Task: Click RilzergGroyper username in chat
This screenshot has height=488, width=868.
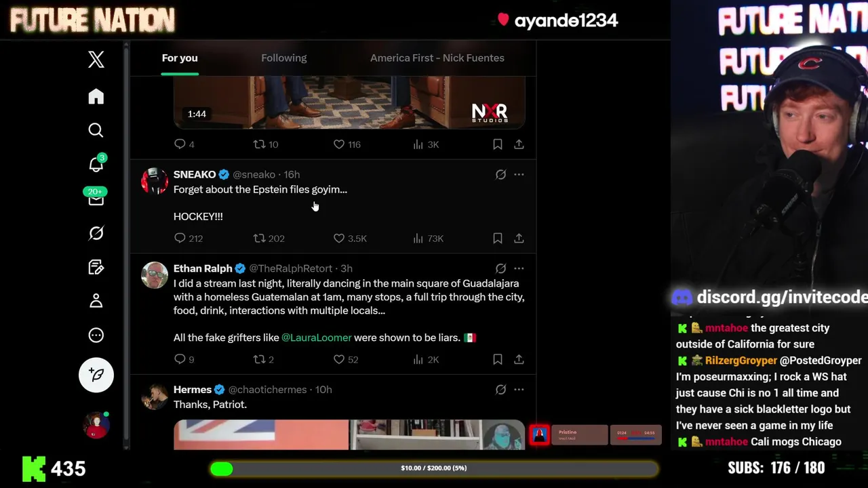Action: (741, 361)
